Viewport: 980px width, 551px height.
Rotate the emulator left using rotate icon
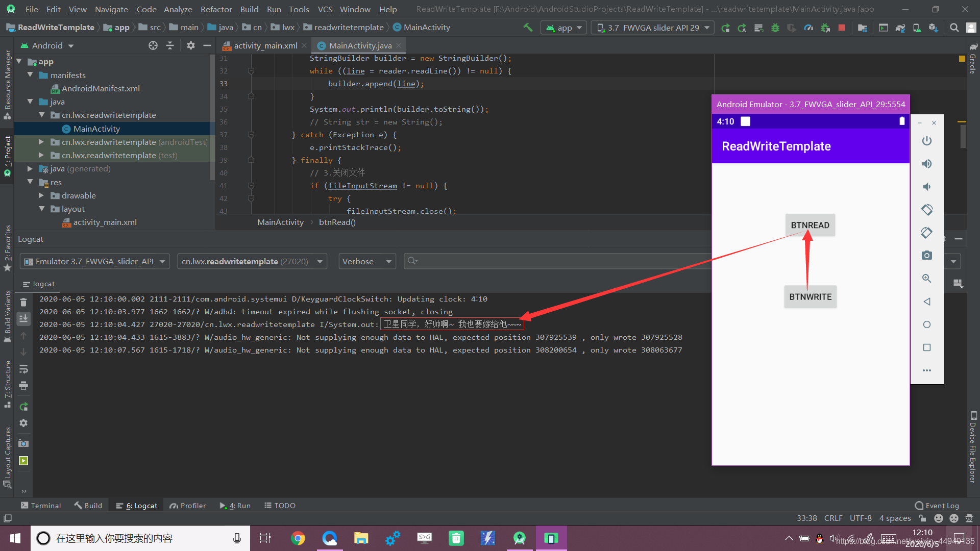pyautogui.click(x=927, y=210)
